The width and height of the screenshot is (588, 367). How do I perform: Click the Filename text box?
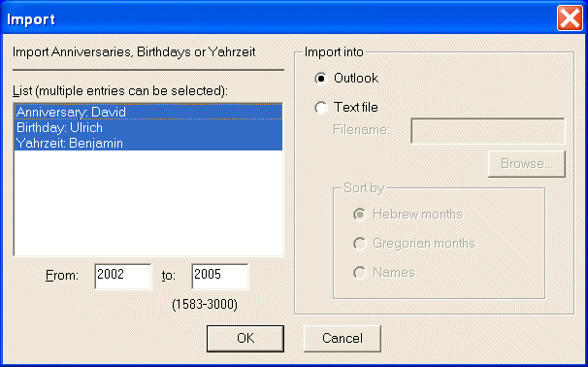click(x=488, y=131)
